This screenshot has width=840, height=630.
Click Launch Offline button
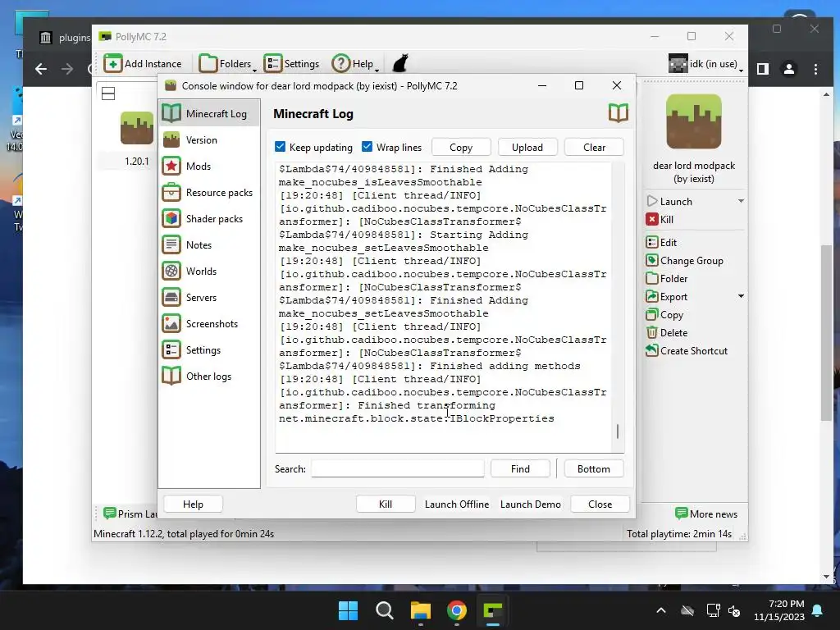(456, 504)
